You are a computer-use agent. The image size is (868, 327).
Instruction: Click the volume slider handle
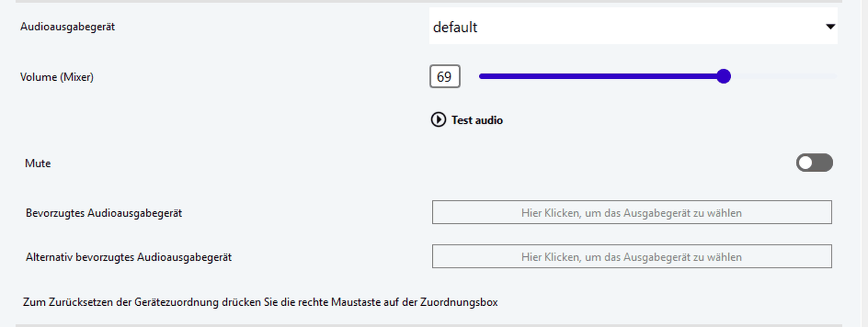[723, 76]
